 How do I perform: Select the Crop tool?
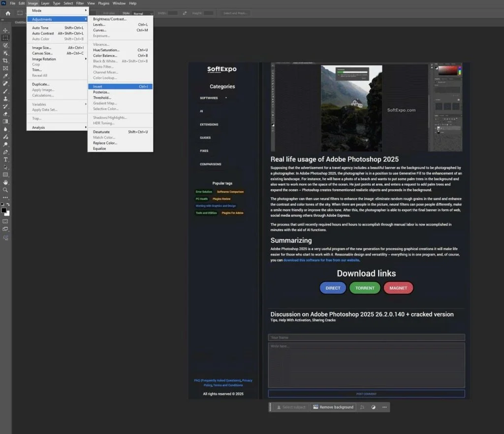pyautogui.click(x=5, y=60)
